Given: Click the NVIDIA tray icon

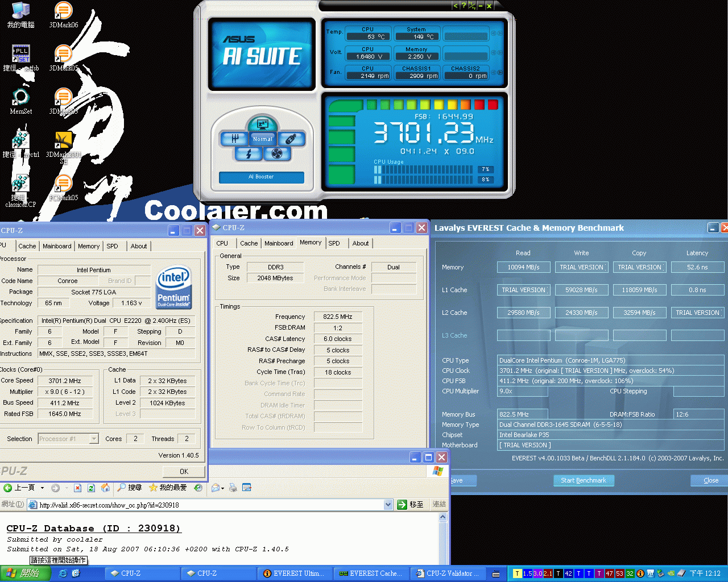Looking at the screenshot, I should coord(671,573).
